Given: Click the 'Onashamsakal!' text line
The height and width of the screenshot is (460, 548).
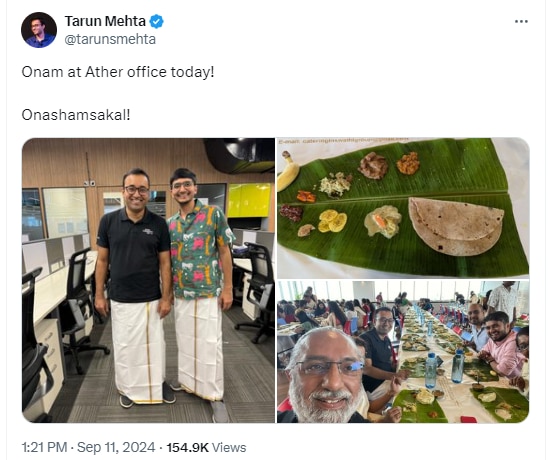Looking at the screenshot, I should pyautogui.click(x=76, y=115).
